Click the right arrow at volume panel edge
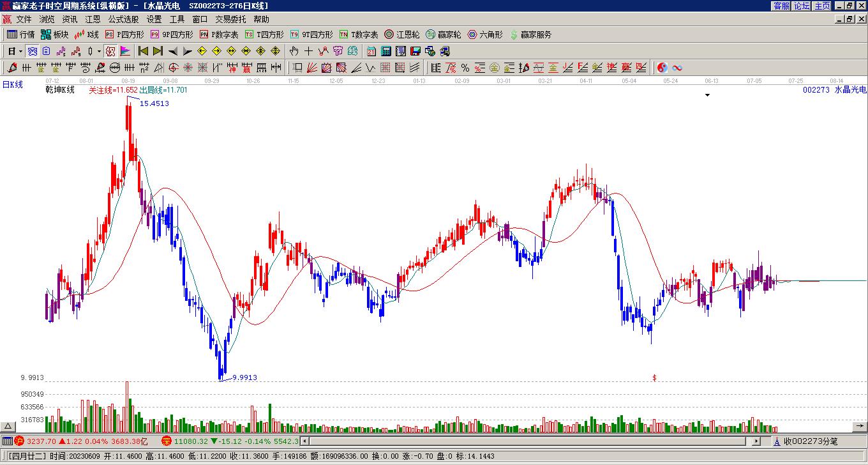This screenshot has width=868, height=465. pyautogui.click(x=860, y=426)
